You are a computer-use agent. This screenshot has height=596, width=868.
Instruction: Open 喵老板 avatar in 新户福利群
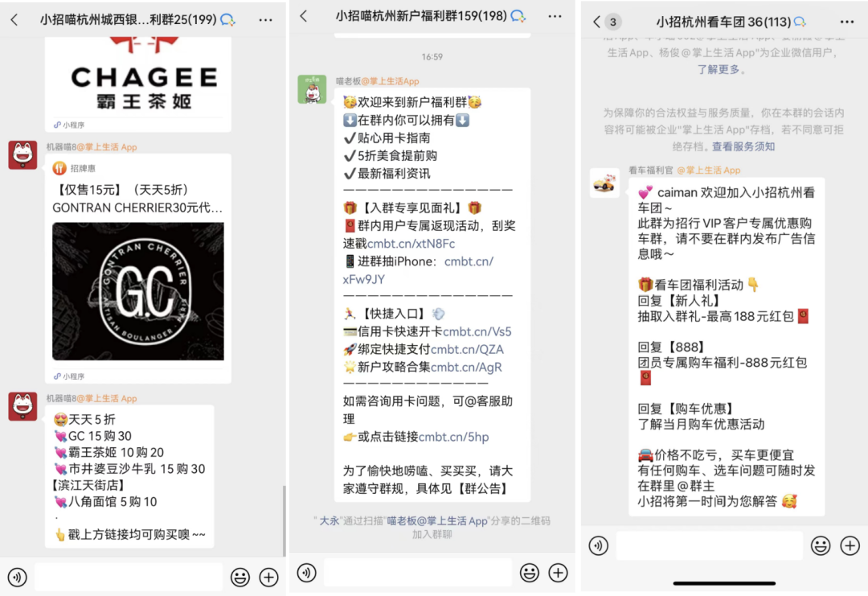[312, 89]
